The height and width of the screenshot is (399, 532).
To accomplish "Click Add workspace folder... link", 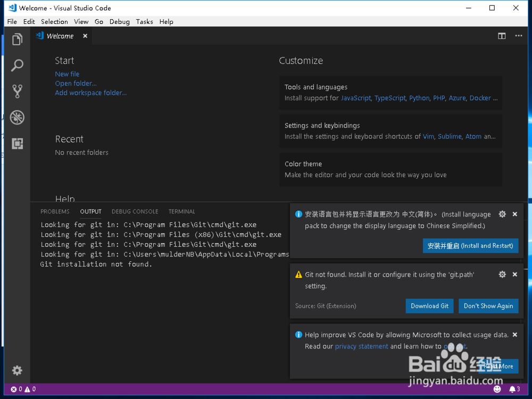I will (x=91, y=93).
